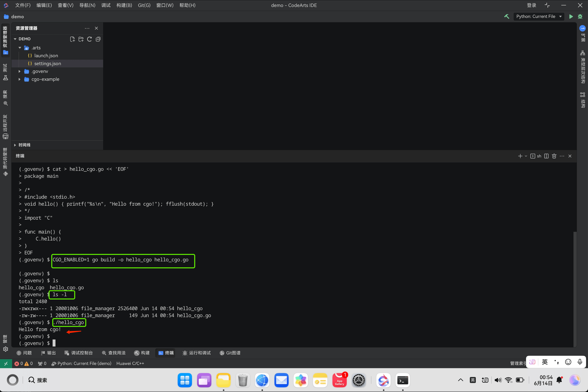Close the terminal panel

coord(570,156)
